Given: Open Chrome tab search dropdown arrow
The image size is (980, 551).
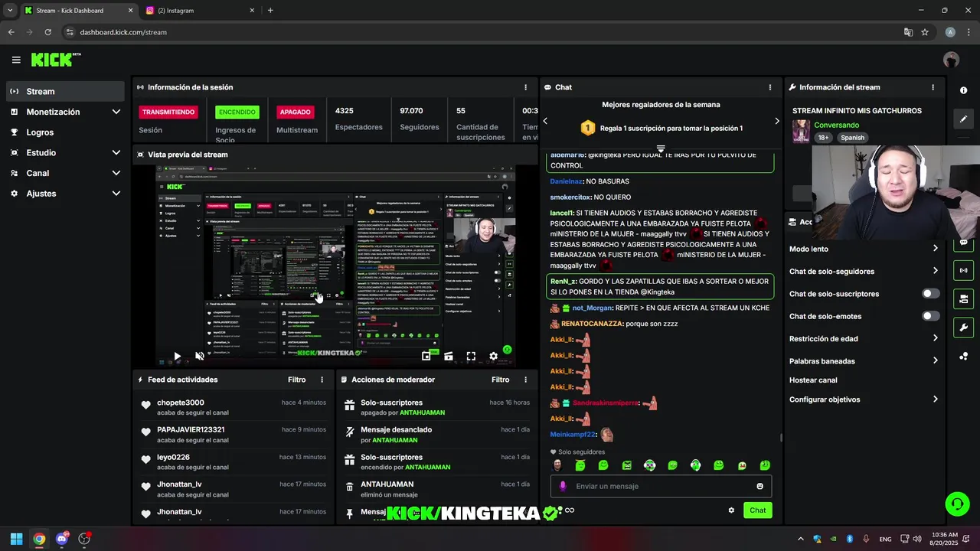Looking at the screenshot, I should point(10,11).
